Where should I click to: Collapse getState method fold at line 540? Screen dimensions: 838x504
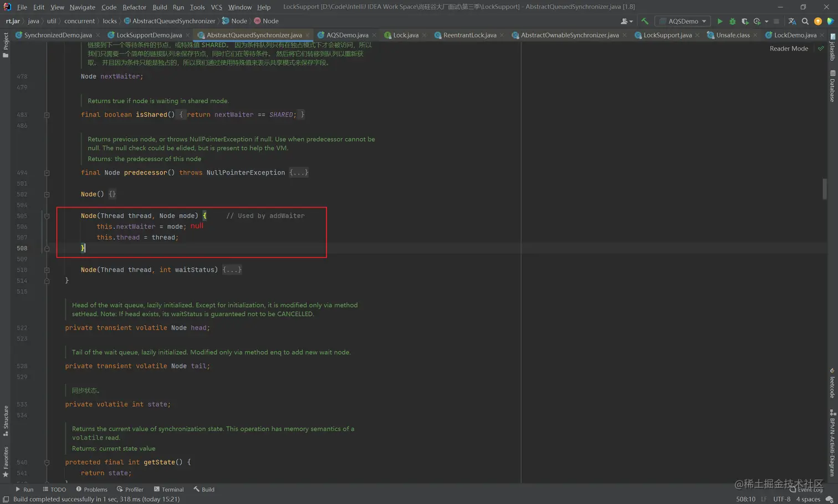(x=47, y=462)
